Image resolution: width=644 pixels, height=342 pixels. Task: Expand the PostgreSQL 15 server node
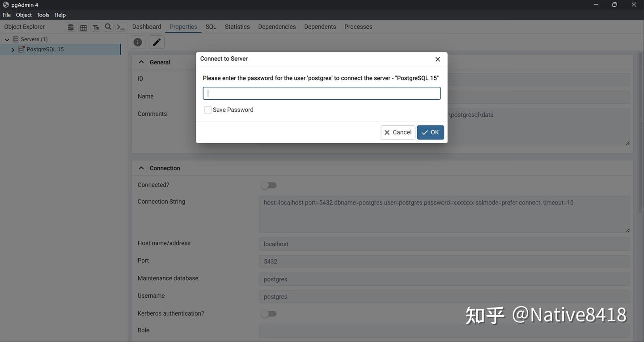tap(13, 50)
